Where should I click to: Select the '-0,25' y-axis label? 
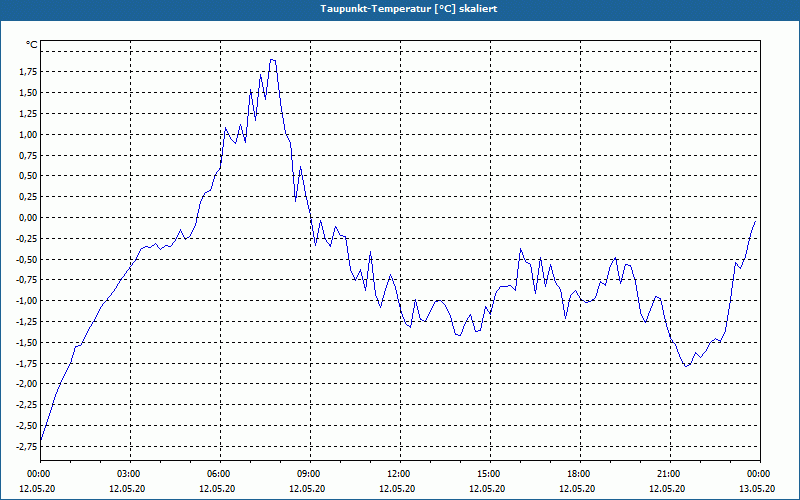coord(27,239)
